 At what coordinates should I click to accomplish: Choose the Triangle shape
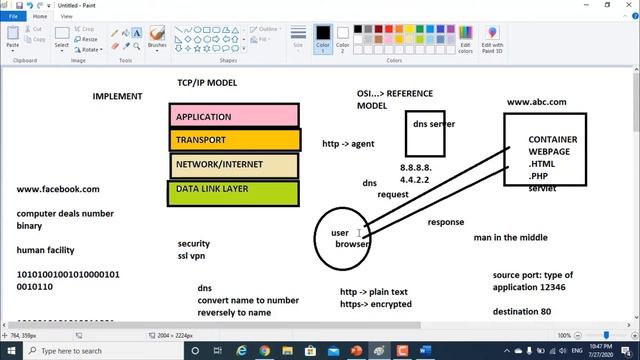235,30
